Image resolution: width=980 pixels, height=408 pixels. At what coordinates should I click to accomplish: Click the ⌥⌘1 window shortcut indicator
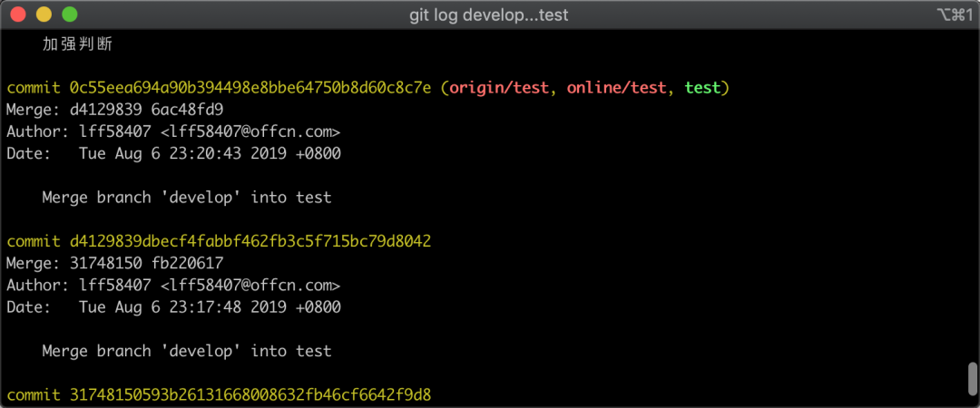(x=953, y=15)
